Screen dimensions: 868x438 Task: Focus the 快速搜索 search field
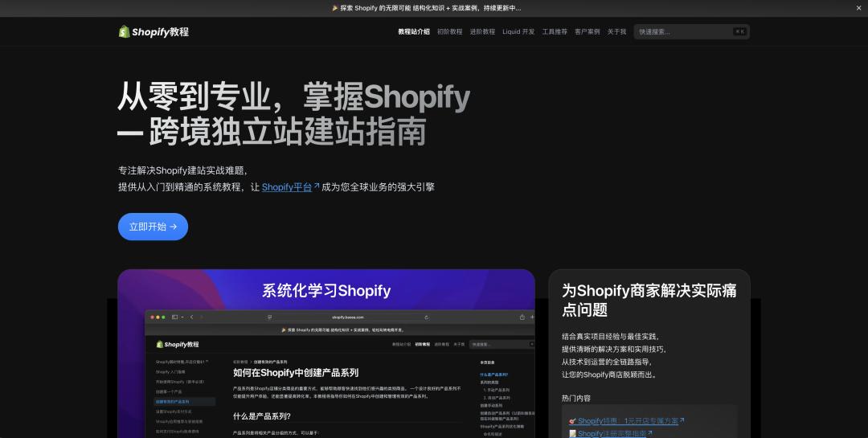(691, 31)
